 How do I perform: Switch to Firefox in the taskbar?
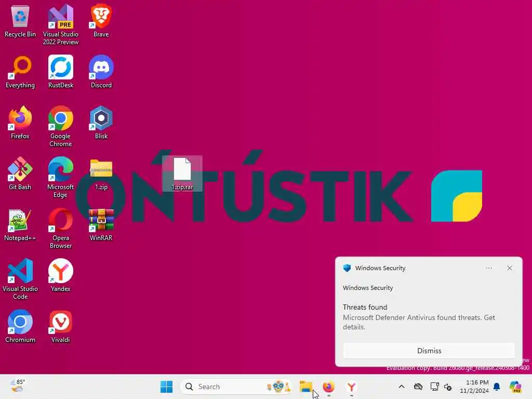328,387
